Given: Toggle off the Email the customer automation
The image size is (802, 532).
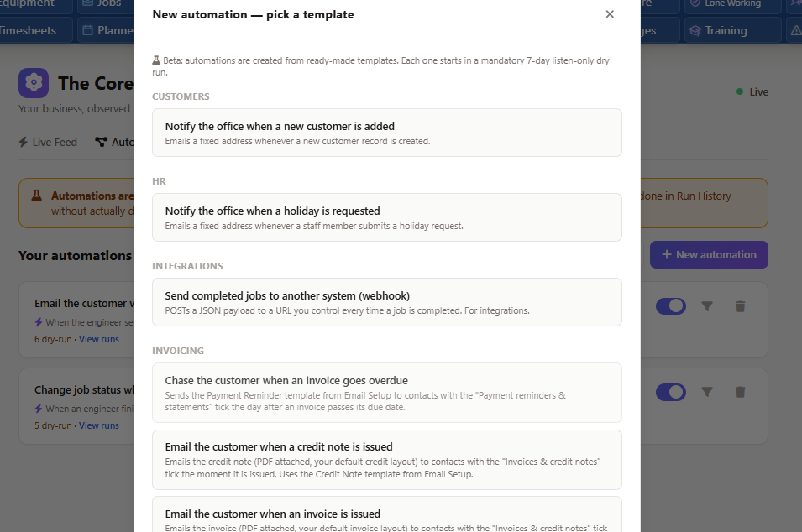Looking at the screenshot, I should point(670,306).
